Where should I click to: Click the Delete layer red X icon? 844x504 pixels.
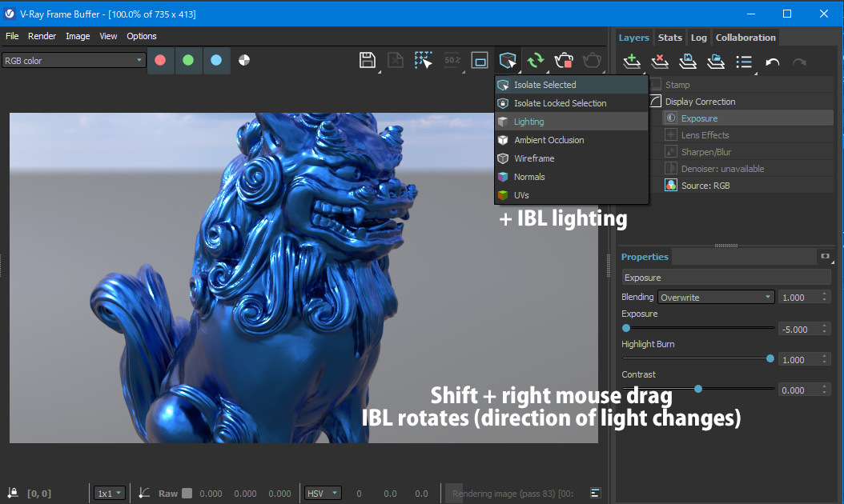pos(660,62)
